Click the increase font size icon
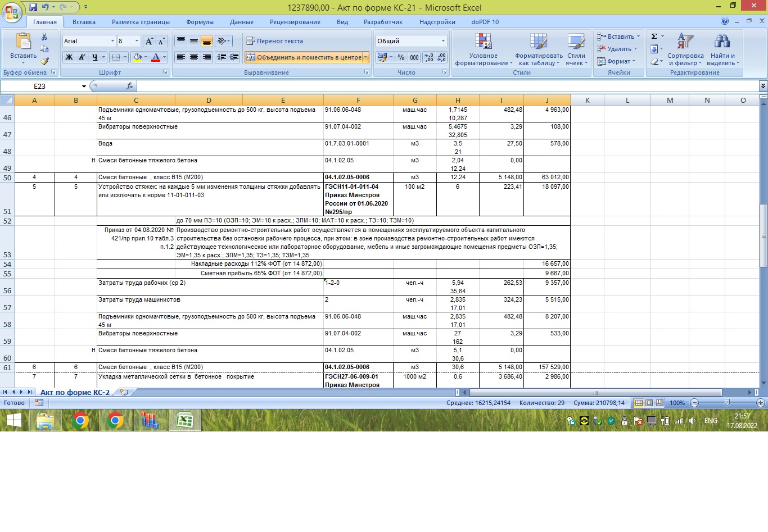The height and width of the screenshot is (532, 768). click(149, 41)
